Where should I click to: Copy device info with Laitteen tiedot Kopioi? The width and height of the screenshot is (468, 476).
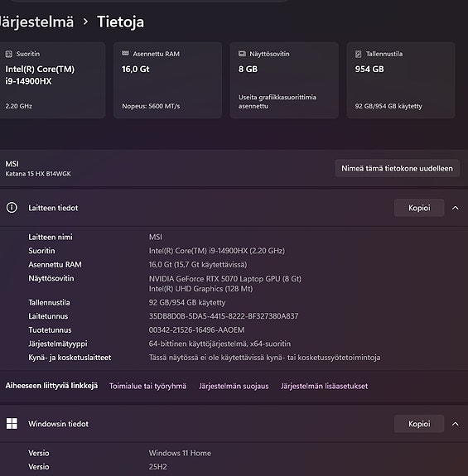419,208
